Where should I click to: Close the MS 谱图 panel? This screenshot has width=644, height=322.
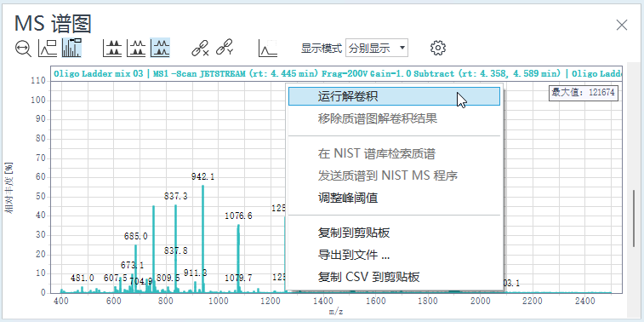[x=622, y=25]
